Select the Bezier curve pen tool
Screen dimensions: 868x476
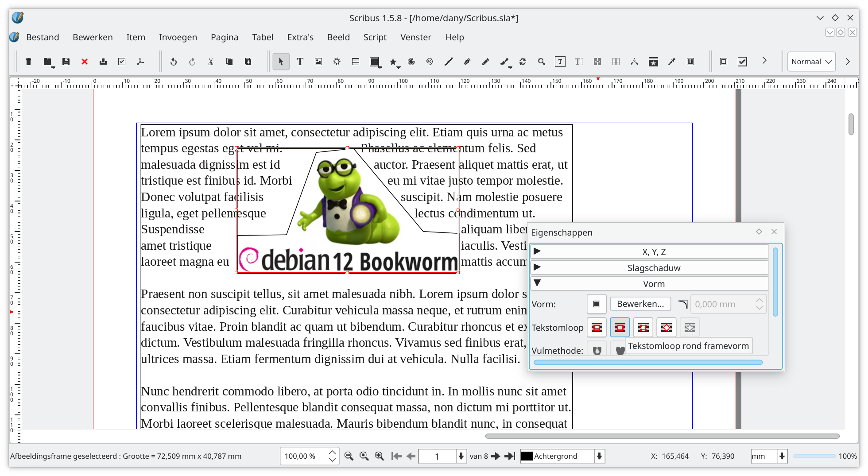(x=467, y=62)
